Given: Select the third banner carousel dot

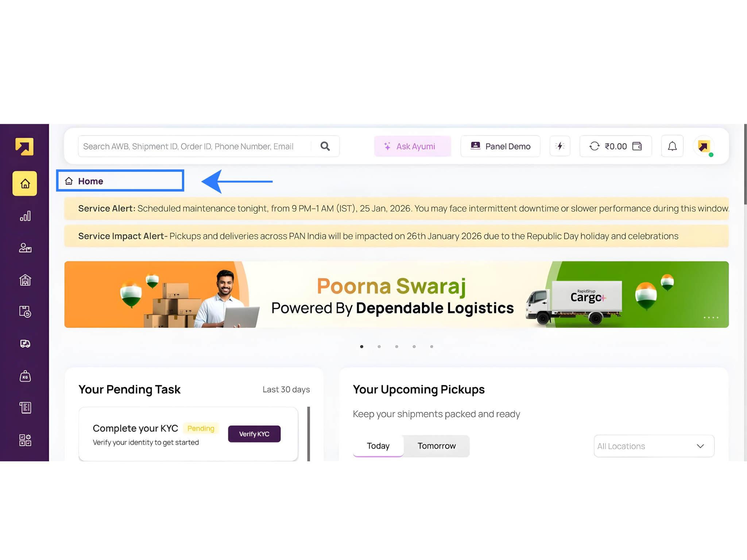Looking at the screenshot, I should (396, 346).
